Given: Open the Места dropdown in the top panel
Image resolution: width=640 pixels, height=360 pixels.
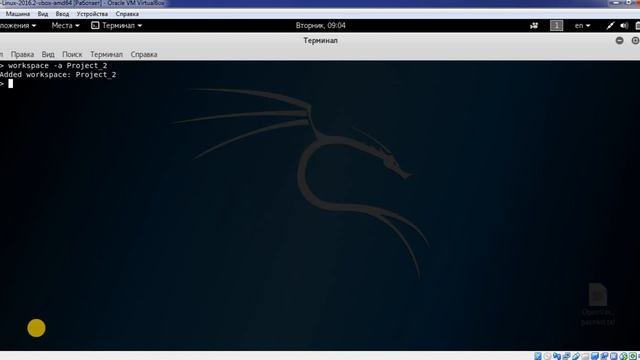Looking at the screenshot, I should 65,25.
